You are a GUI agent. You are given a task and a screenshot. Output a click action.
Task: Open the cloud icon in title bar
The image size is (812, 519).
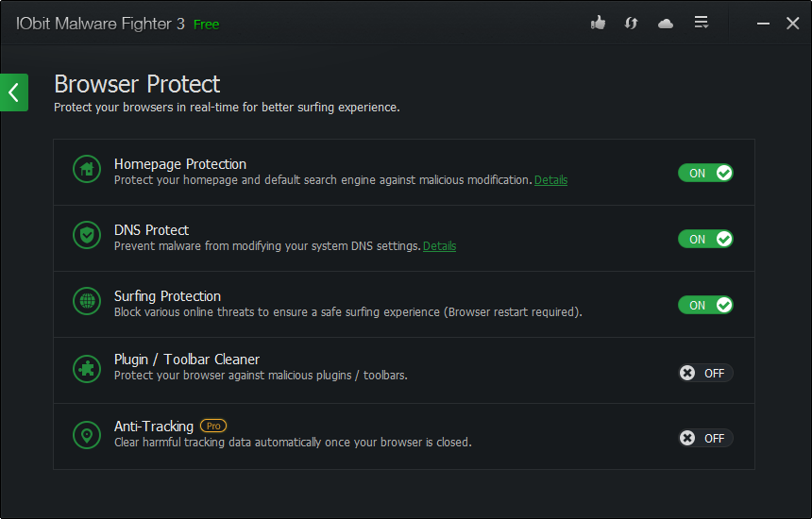point(666,24)
